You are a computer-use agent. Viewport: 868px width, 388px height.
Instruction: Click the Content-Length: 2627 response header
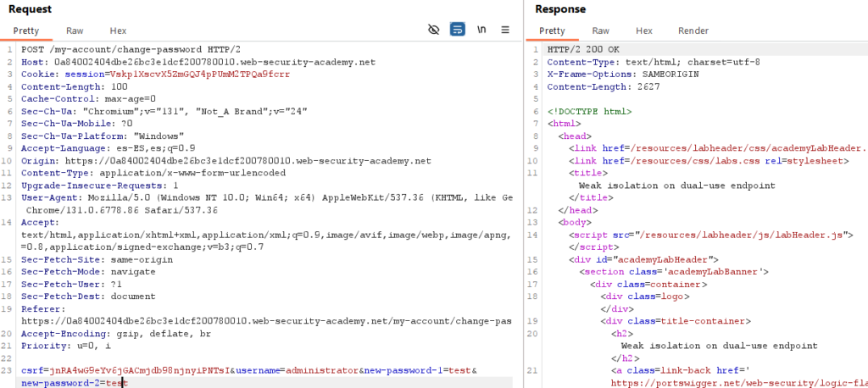click(603, 86)
